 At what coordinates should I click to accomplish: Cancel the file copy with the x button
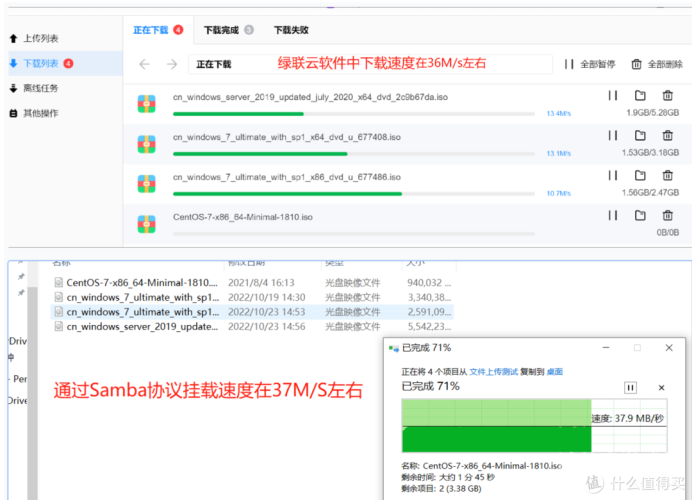tap(661, 388)
